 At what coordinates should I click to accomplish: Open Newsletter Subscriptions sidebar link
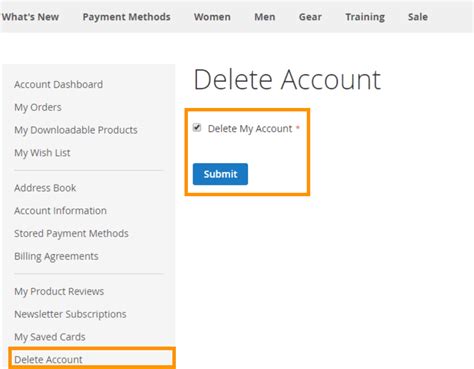[70, 314]
